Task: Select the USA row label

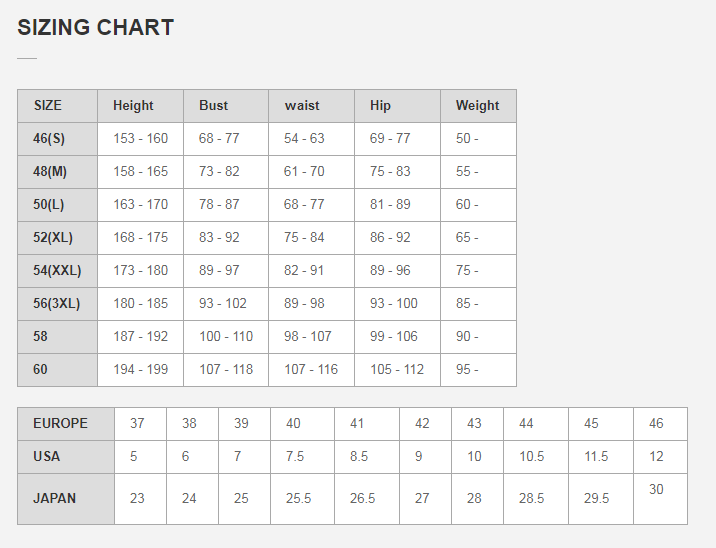Action: [47, 456]
